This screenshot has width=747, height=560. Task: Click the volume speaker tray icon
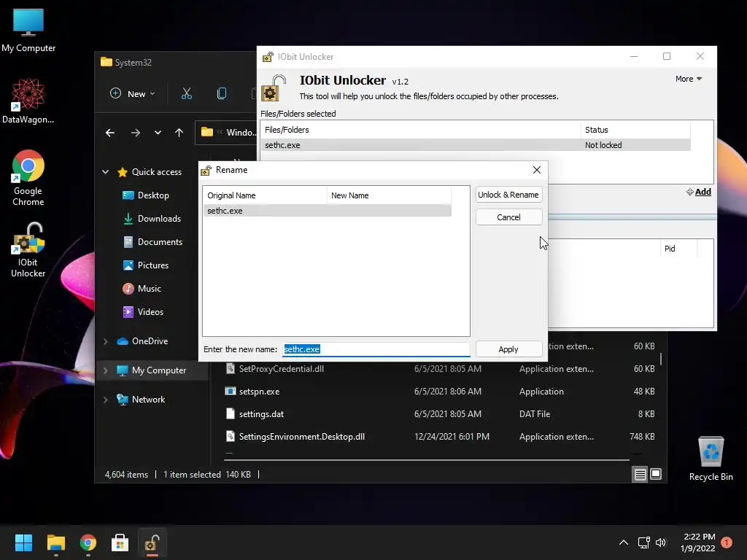pyautogui.click(x=661, y=542)
